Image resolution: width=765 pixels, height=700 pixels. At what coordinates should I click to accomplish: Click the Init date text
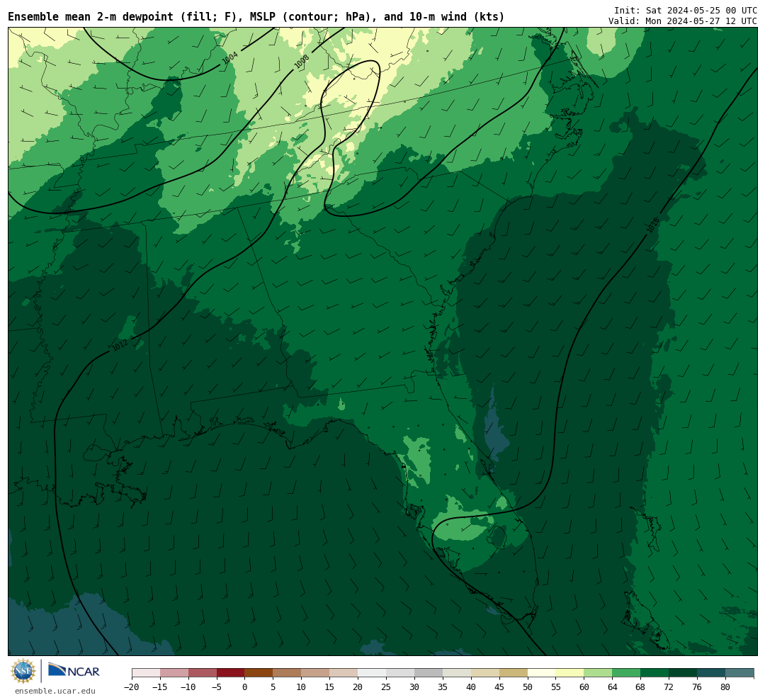pyautogui.click(x=686, y=10)
